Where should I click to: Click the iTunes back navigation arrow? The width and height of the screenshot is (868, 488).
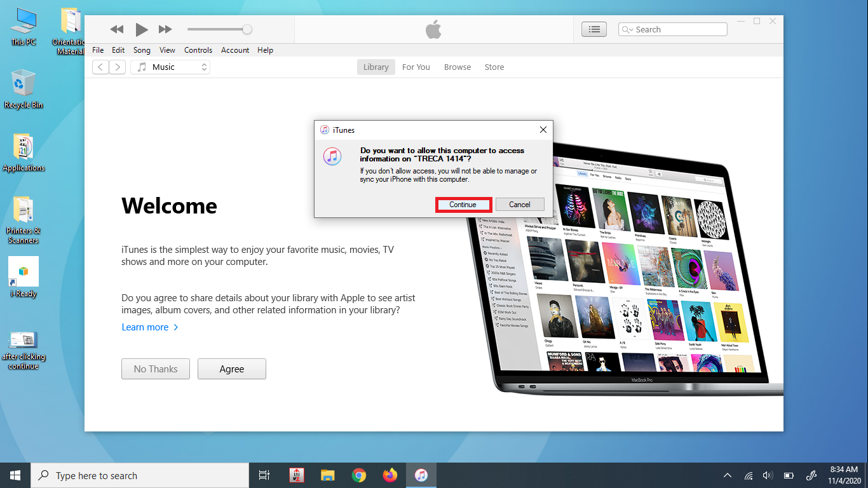(100, 67)
